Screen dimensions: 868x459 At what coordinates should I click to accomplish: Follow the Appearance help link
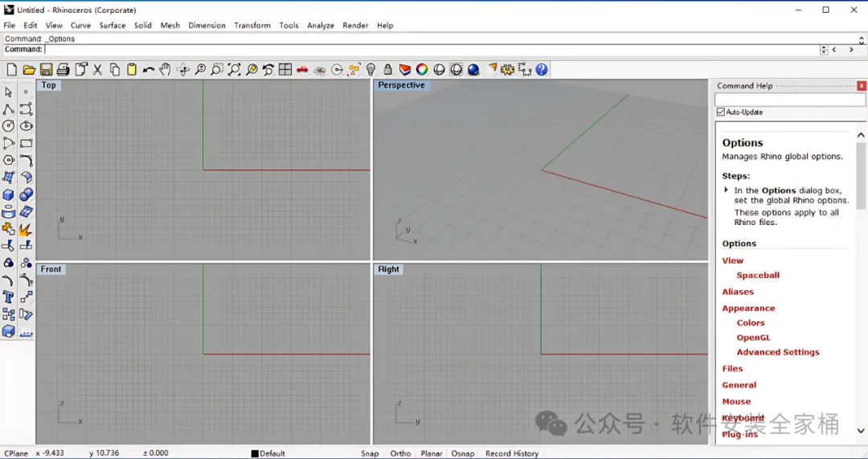748,309
